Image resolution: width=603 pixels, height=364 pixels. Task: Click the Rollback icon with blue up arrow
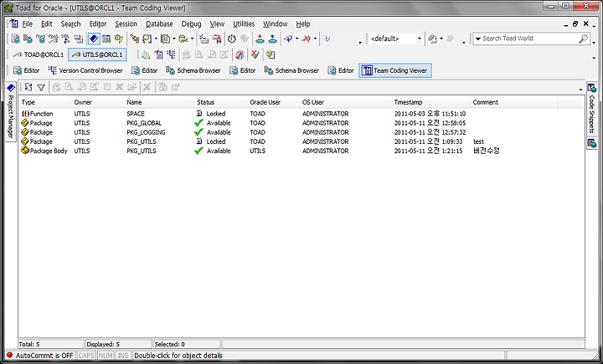[273, 38]
